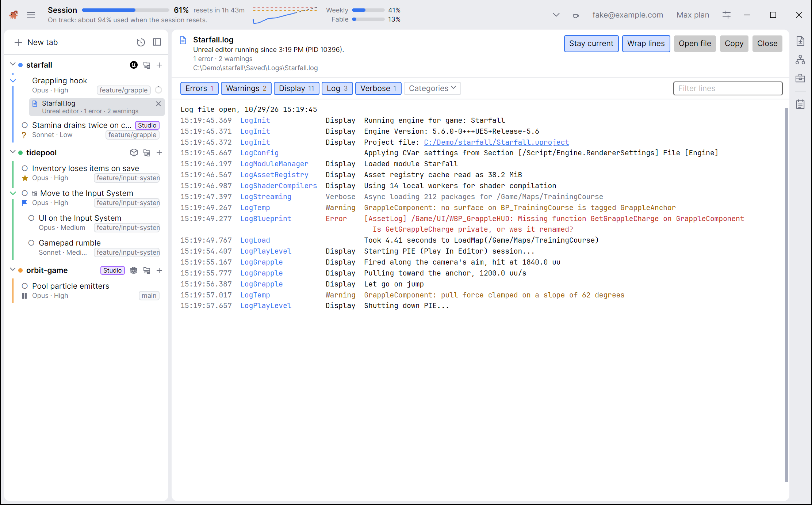Viewport: 812px width, 505px height.
Task: Toggle Stay current auto-follow
Action: pyautogui.click(x=591, y=43)
